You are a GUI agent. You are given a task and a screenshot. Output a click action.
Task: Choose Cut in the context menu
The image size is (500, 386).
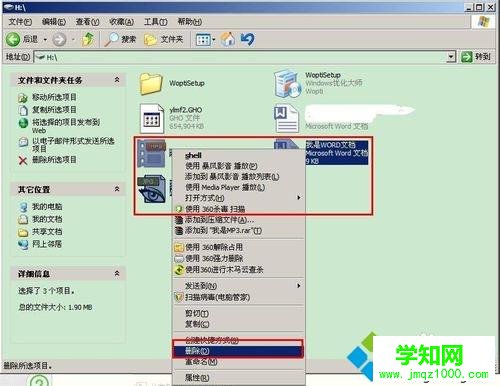238,313
